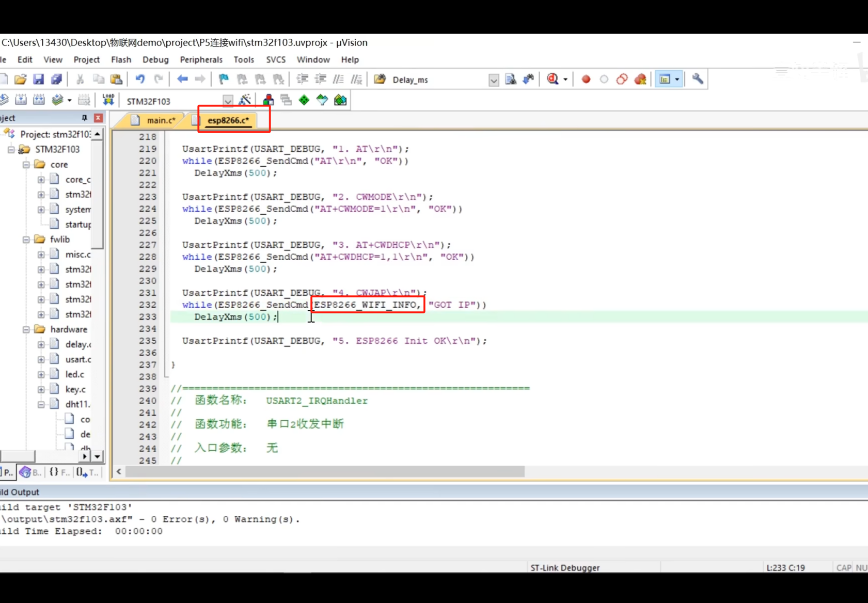Screen dimensions: 868x603
Task: Open the Edit menu
Action: pos(25,60)
